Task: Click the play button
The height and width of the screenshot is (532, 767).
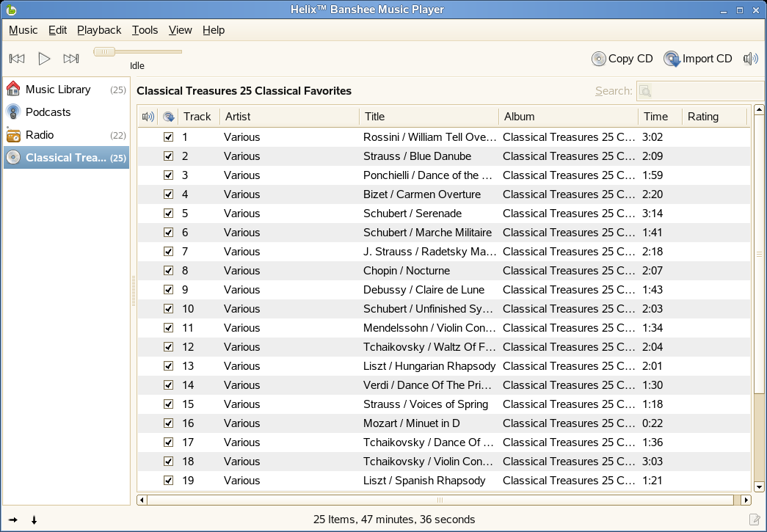Action: 44,59
